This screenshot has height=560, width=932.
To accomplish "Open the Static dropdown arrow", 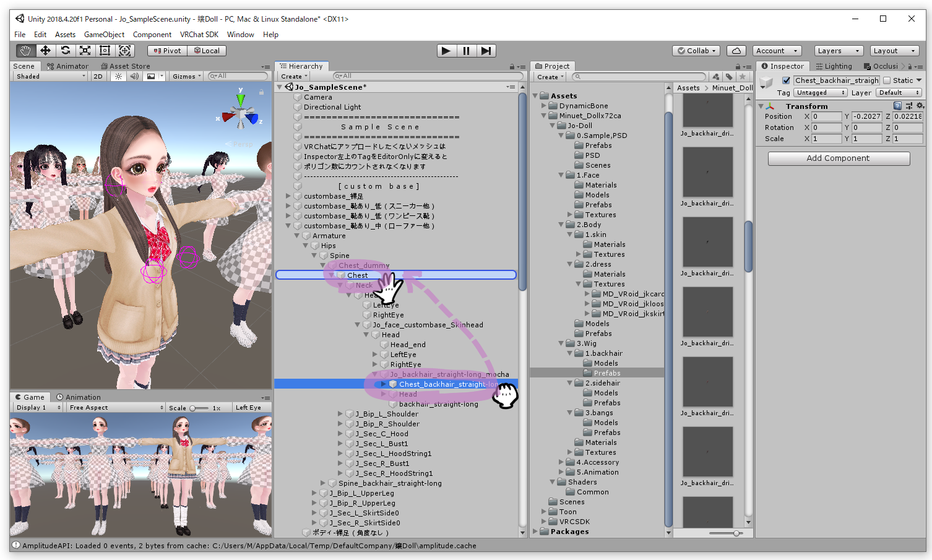I will pyautogui.click(x=919, y=80).
